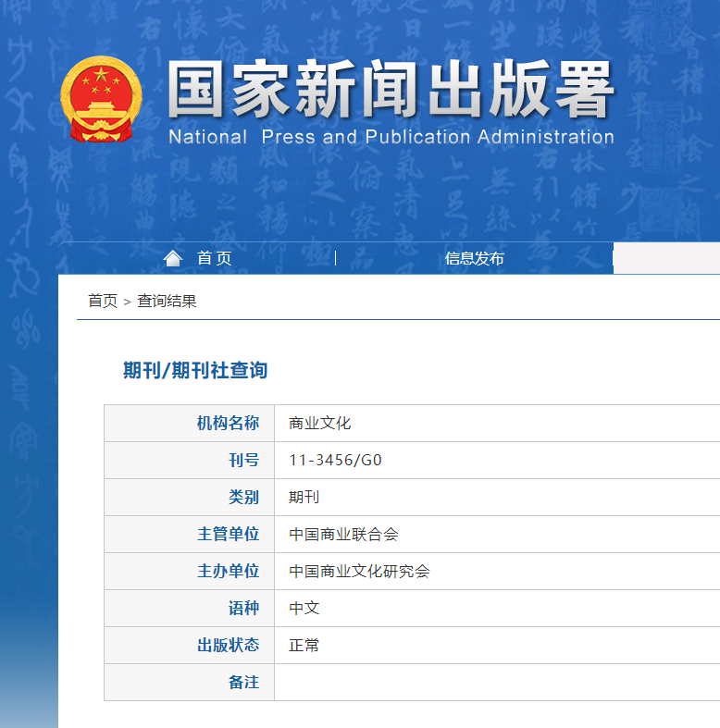Click the home icon in navigation bar

(173, 258)
